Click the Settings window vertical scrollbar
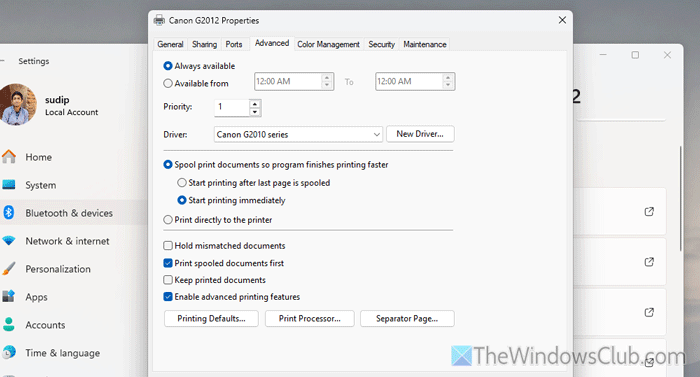 click(x=680, y=199)
